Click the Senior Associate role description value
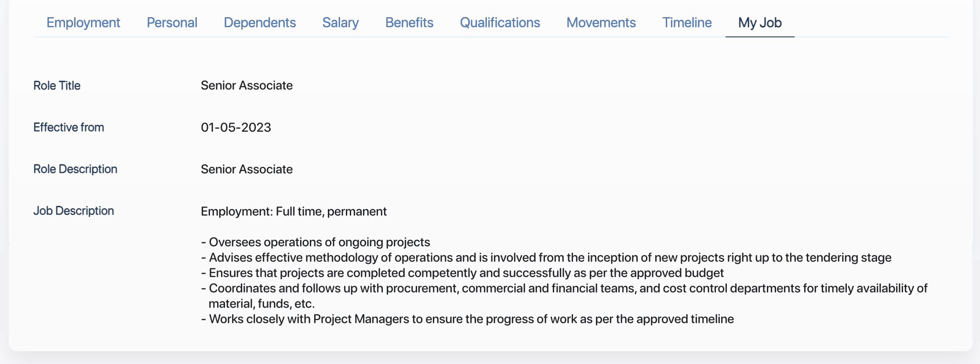The width and height of the screenshot is (980, 364). click(x=247, y=169)
